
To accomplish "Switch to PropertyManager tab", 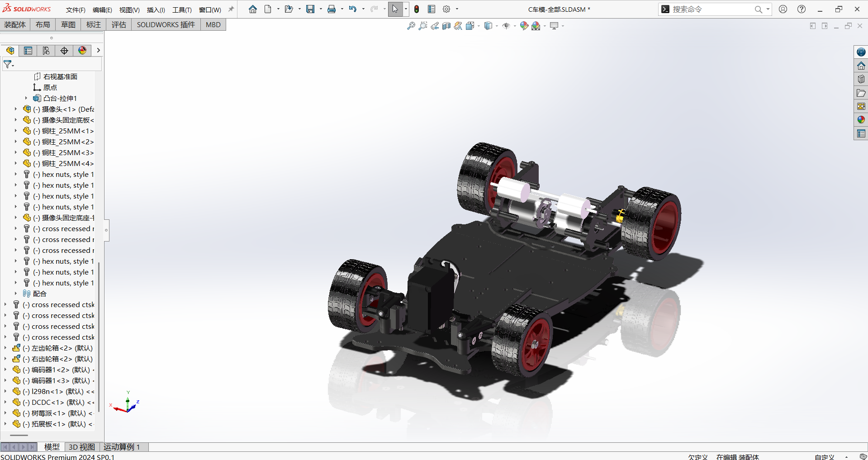I will pyautogui.click(x=28, y=50).
